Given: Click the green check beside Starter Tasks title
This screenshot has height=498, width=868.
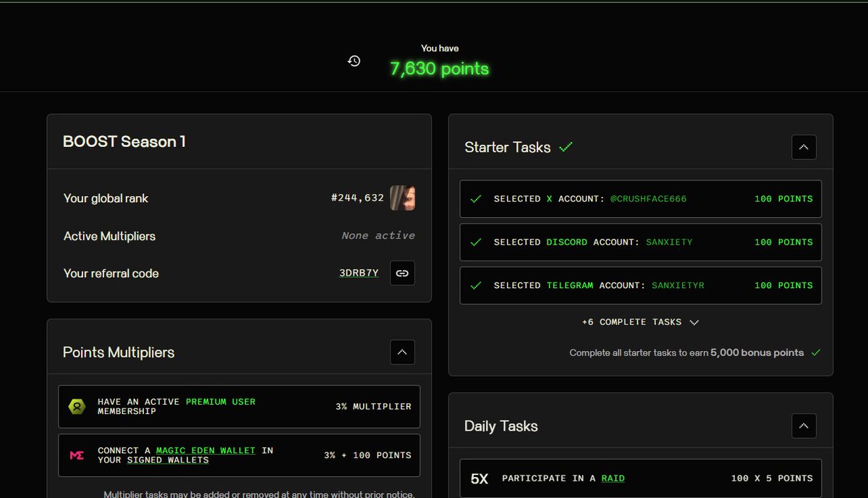Looking at the screenshot, I should click(566, 147).
